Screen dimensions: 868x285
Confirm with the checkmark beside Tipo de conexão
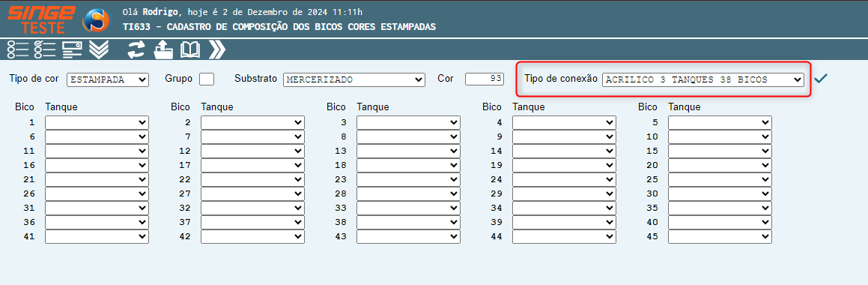tap(820, 79)
